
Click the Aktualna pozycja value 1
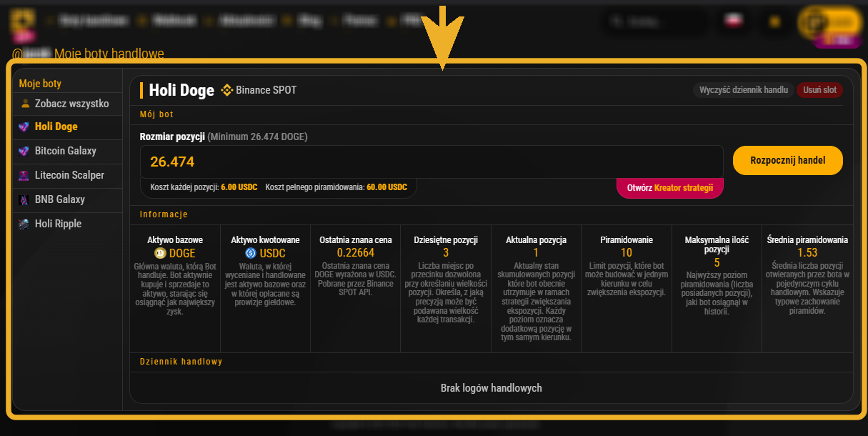(537, 253)
